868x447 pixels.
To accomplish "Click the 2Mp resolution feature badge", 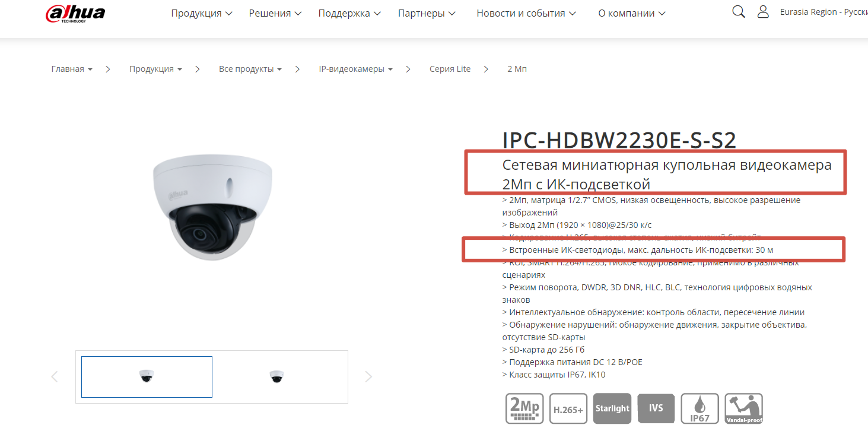I will point(524,408).
